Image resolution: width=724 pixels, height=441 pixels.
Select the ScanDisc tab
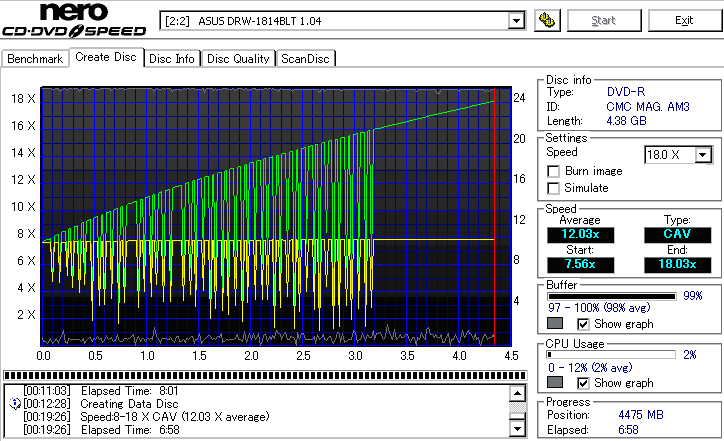[305, 59]
